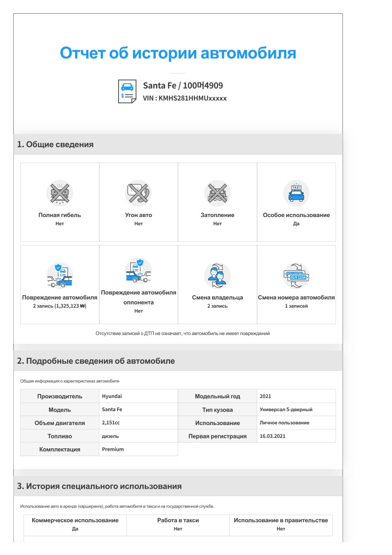
Task: Click the Повреждение автомобиля оппонента icon
Action: coord(138,271)
